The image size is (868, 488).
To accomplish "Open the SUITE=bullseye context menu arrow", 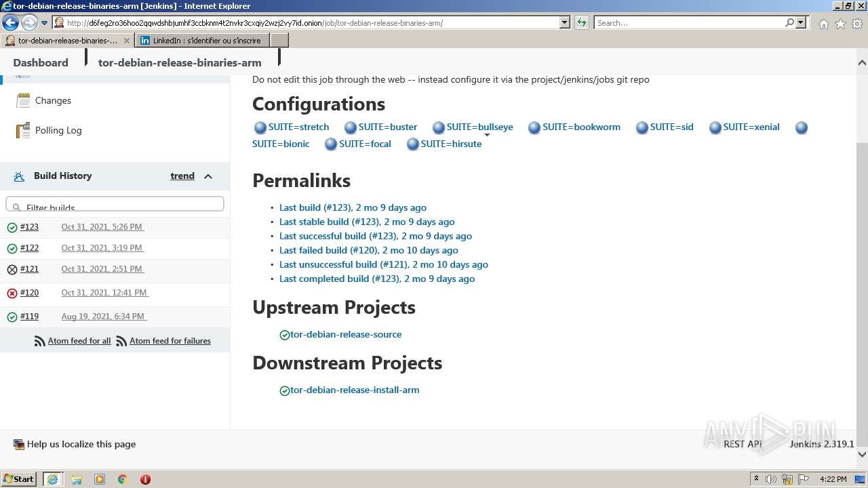I will coord(487,135).
